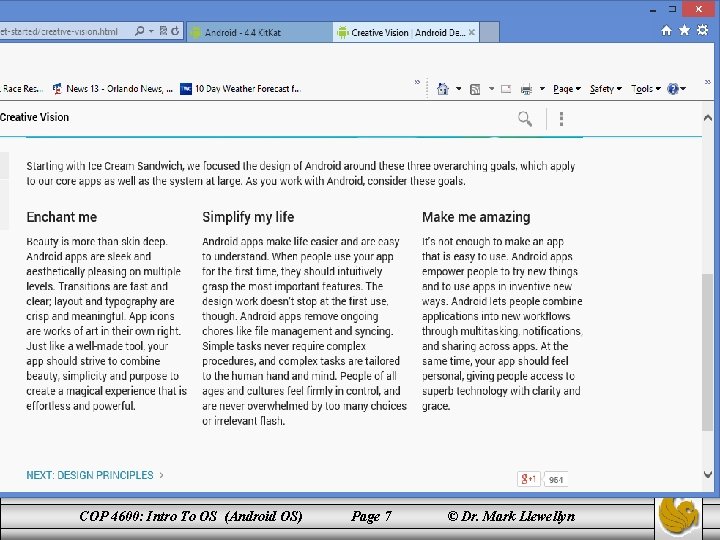Close the Creative Vision tab

click(472, 33)
